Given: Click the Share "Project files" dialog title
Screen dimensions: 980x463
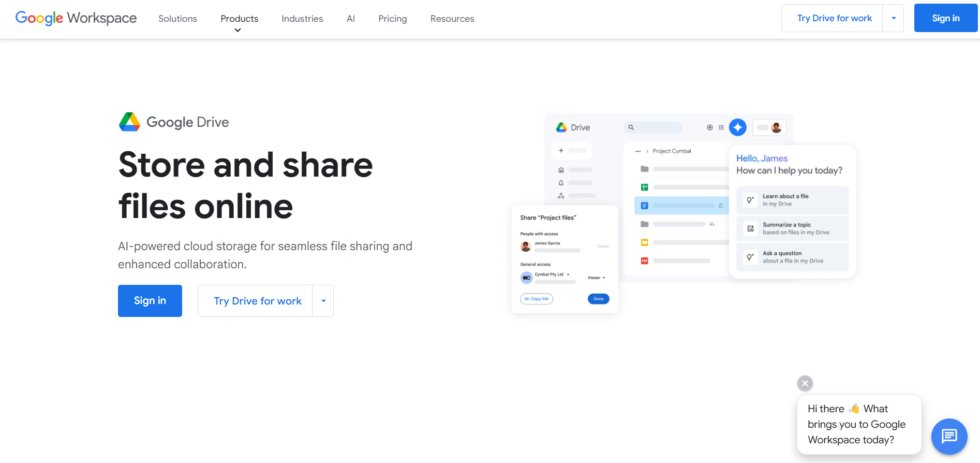Looking at the screenshot, I should click(548, 218).
